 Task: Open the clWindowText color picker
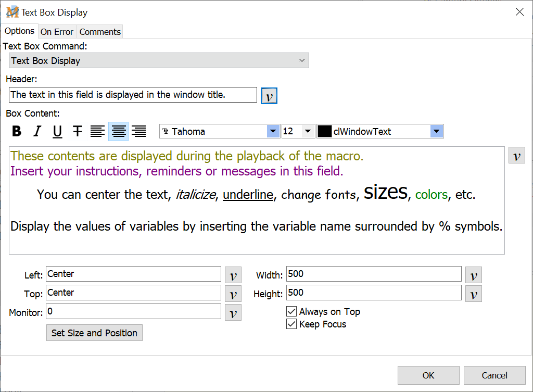pos(437,131)
